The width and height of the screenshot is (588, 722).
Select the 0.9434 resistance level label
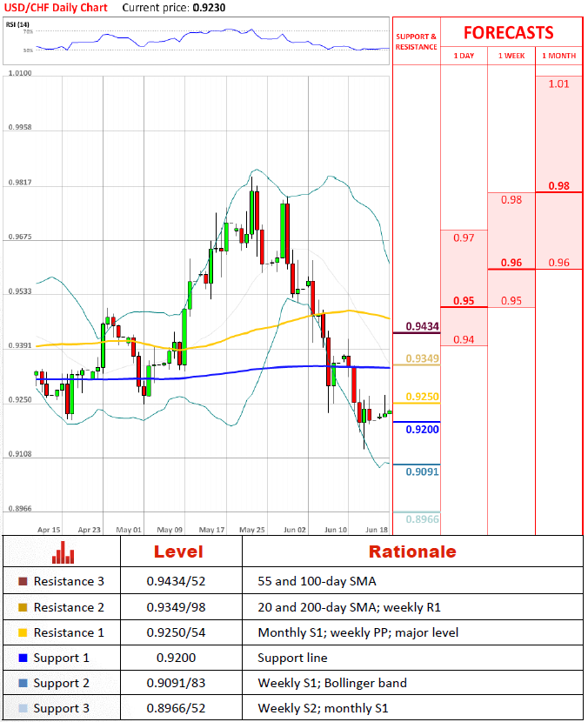[422, 326]
